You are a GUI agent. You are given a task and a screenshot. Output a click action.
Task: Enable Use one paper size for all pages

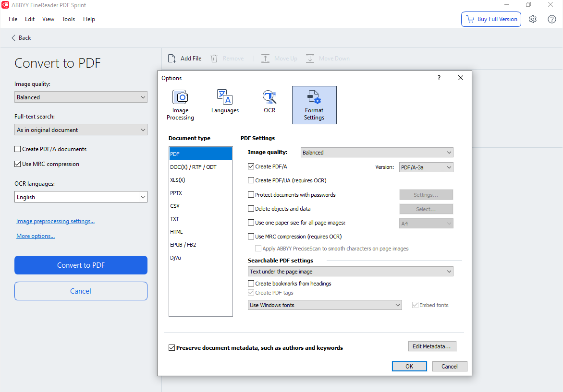point(251,223)
